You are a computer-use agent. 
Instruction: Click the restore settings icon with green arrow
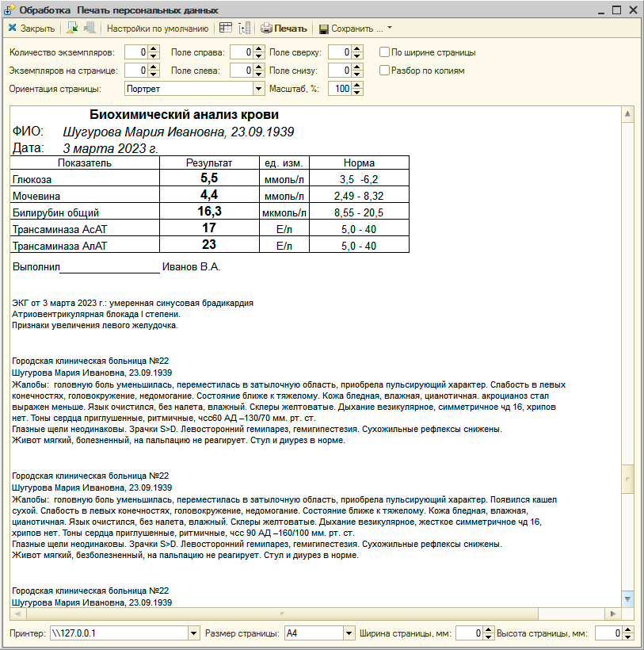(72, 29)
